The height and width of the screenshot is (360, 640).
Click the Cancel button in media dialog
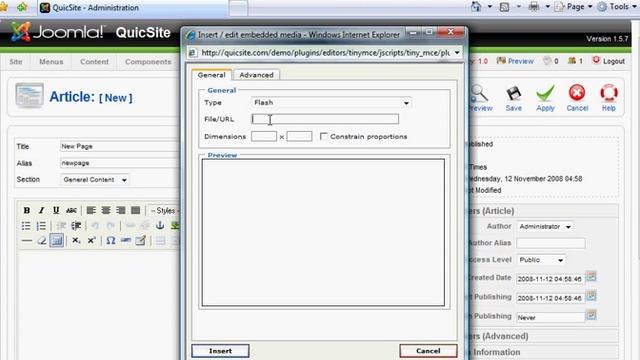tap(428, 351)
